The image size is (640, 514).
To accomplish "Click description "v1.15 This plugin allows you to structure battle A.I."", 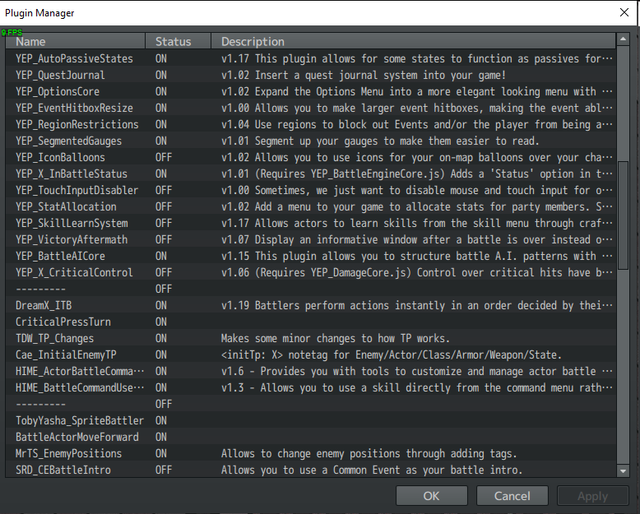I will (417, 256).
